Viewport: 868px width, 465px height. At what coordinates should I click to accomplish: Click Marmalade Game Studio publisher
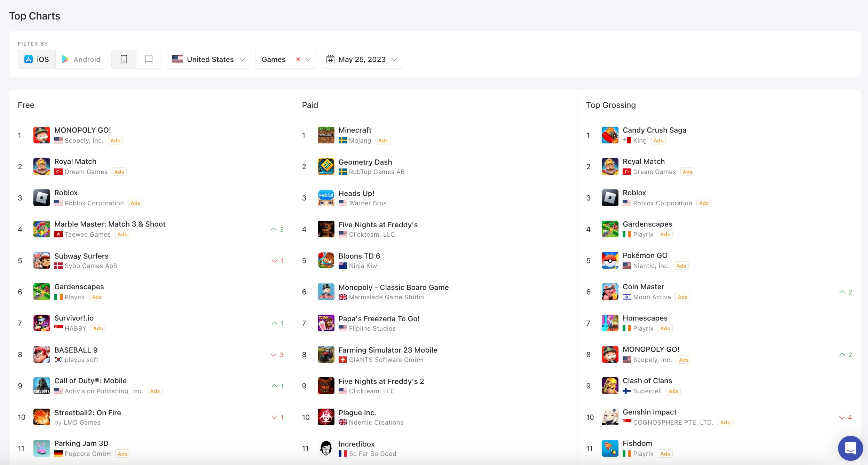pos(386,297)
